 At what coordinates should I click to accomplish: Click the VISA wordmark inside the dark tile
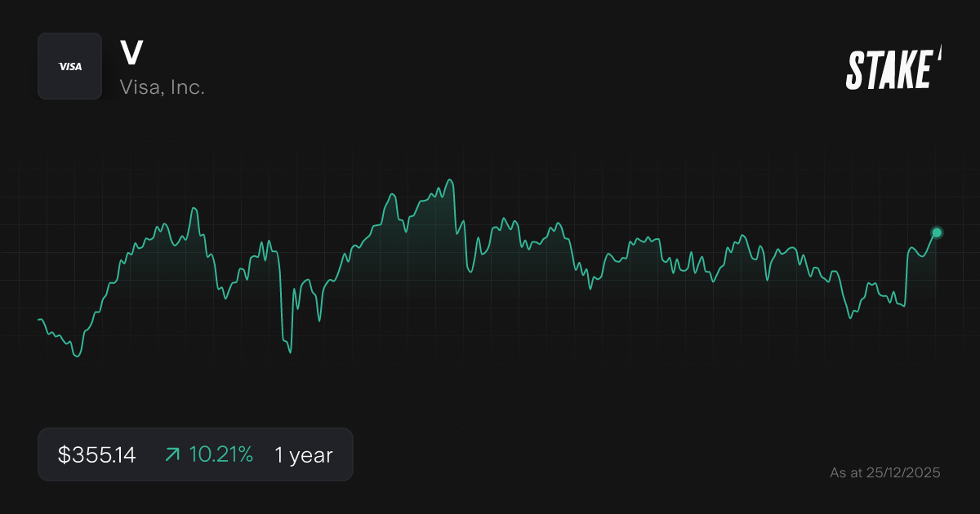(69, 66)
